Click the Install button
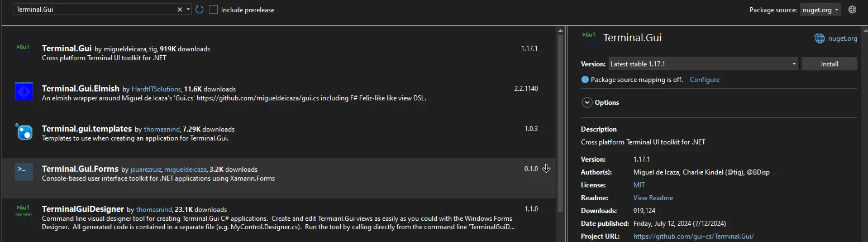Screen dimensions: 868x242 point(829,64)
